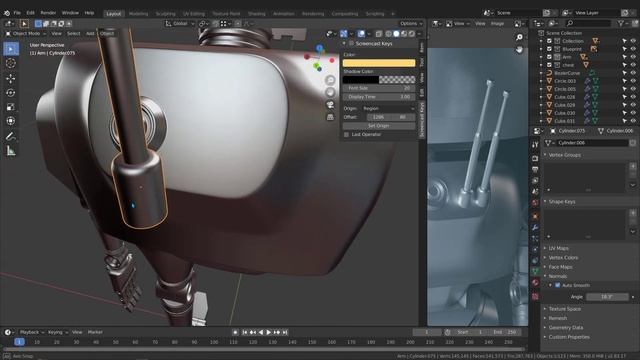Toggle the chest collection checkbox
Viewport: 640px width, 360px height.
pyautogui.click(x=549, y=65)
